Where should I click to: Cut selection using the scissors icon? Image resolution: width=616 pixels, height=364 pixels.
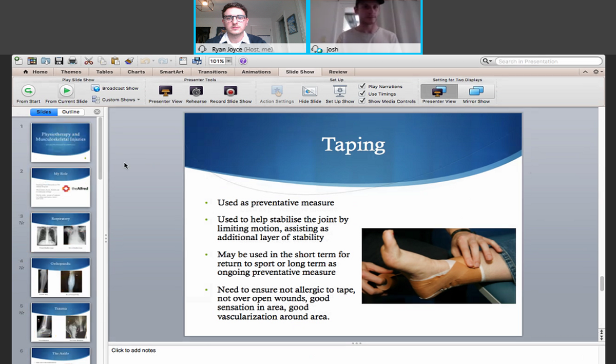pyautogui.click(x=88, y=61)
